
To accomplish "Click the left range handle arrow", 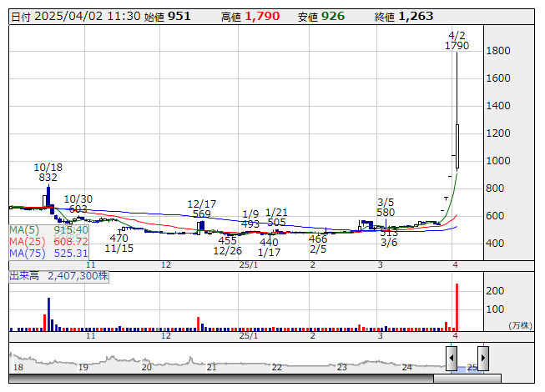I will 451,359.
